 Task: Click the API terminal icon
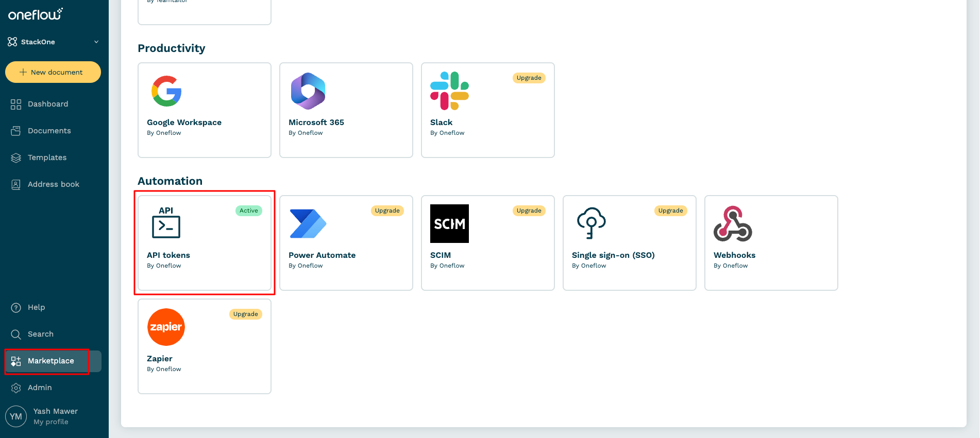coord(166,223)
